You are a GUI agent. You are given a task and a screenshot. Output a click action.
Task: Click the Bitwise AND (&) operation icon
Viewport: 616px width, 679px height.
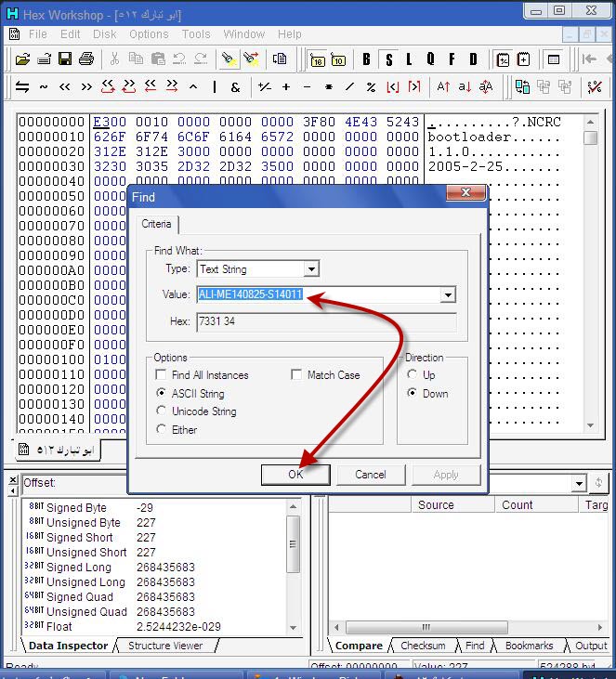click(235, 87)
